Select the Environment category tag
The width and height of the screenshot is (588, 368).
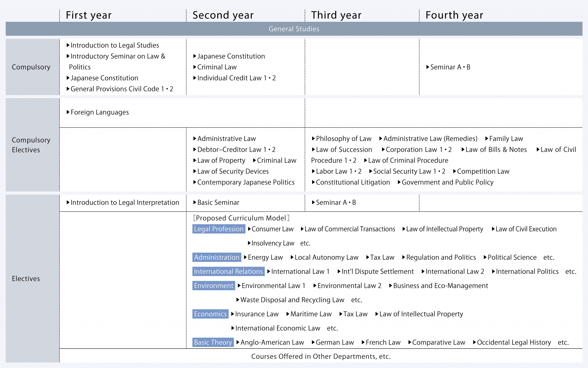pos(213,286)
